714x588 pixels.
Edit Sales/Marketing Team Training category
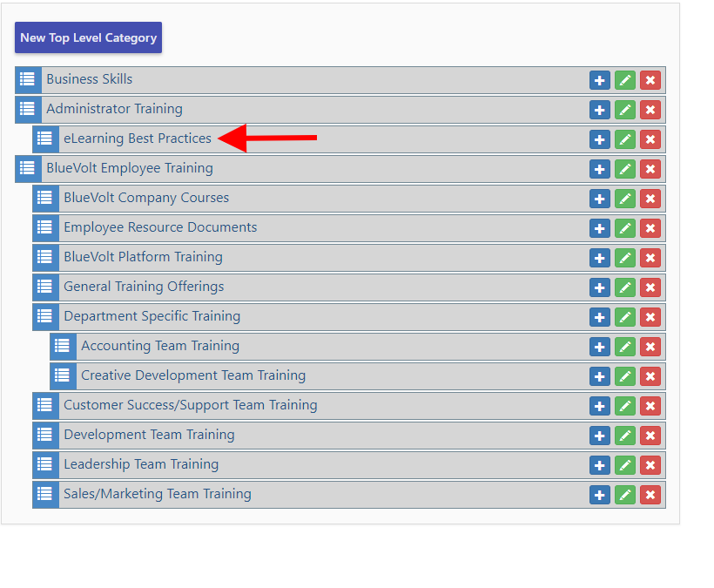click(x=625, y=495)
